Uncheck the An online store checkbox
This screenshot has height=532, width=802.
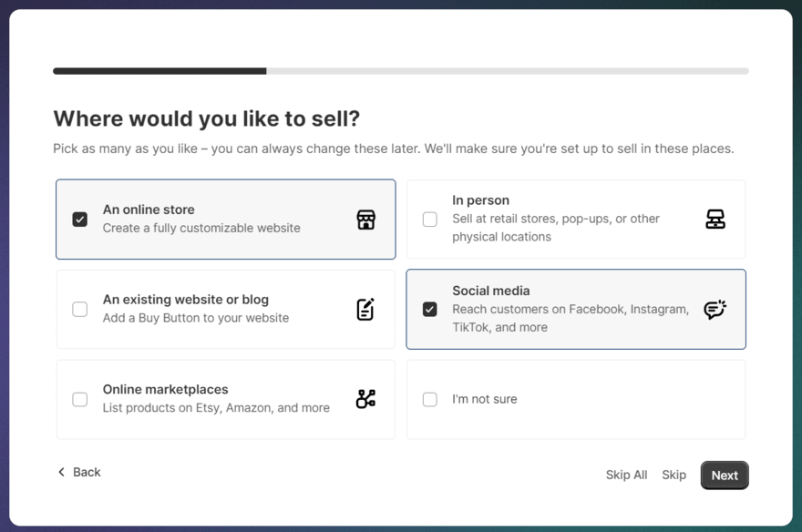tap(80, 220)
